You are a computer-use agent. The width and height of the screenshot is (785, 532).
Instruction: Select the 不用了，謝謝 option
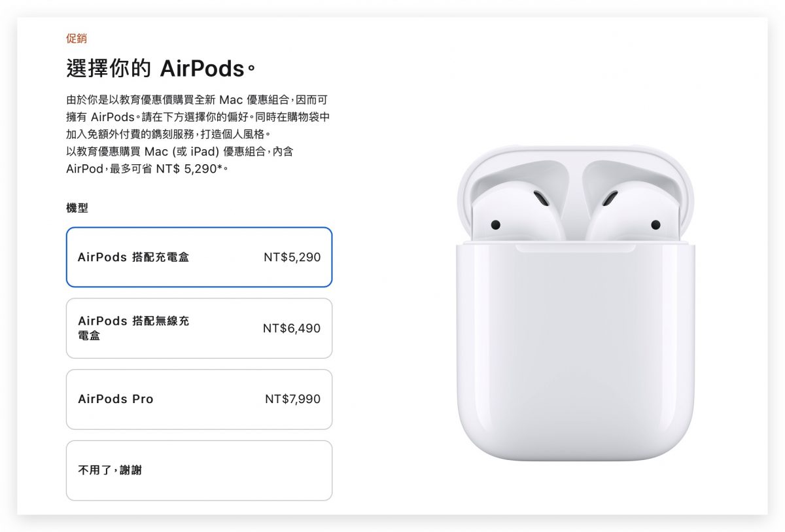198,470
